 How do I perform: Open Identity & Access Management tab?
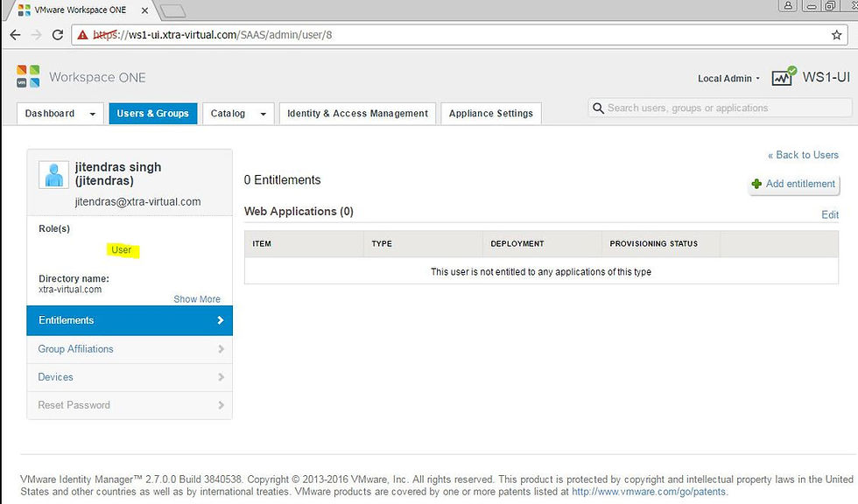pos(357,113)
